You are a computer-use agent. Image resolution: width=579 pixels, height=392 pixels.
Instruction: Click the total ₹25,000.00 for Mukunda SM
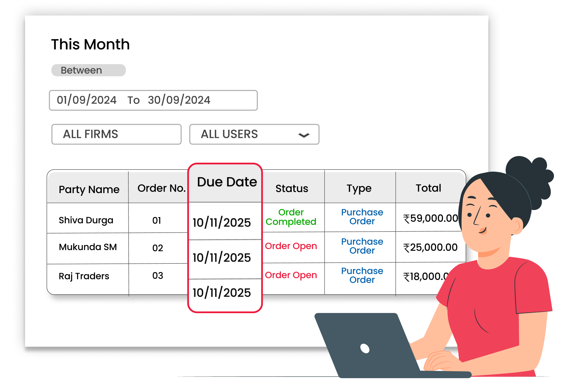[x=430, y=247]
